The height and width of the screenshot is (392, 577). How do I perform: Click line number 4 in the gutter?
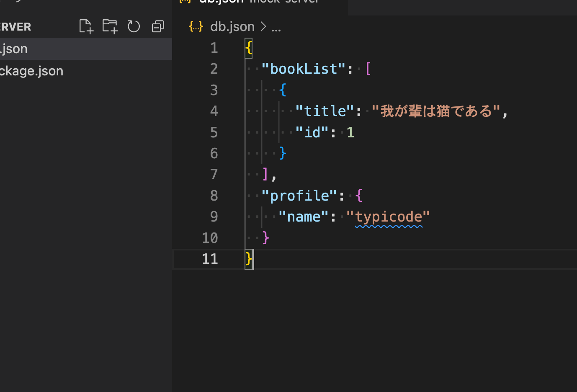click(214, 111)
